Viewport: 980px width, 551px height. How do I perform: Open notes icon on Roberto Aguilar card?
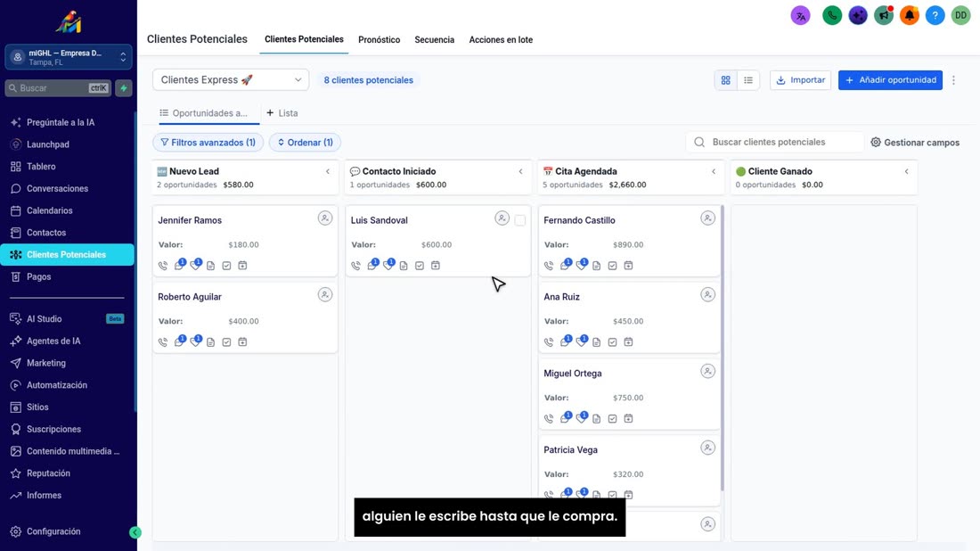tap(210, 342)
